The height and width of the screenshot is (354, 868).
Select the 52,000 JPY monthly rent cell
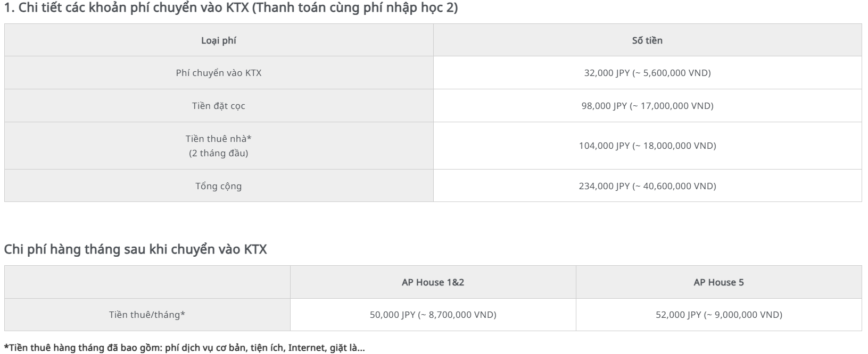point(718,315)
